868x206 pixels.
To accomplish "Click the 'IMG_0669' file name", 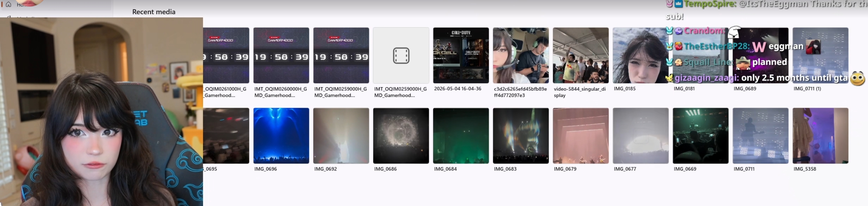I will [x=685, y=169].
